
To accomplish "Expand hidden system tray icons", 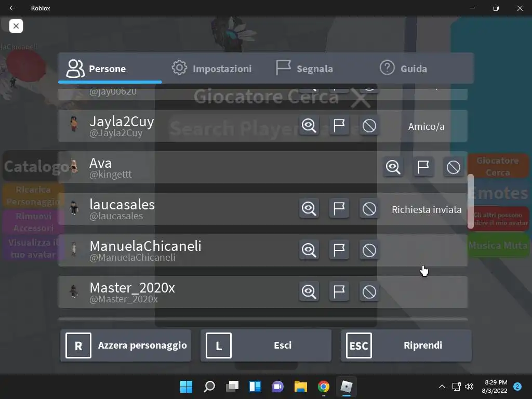I will tap(442, 387).
